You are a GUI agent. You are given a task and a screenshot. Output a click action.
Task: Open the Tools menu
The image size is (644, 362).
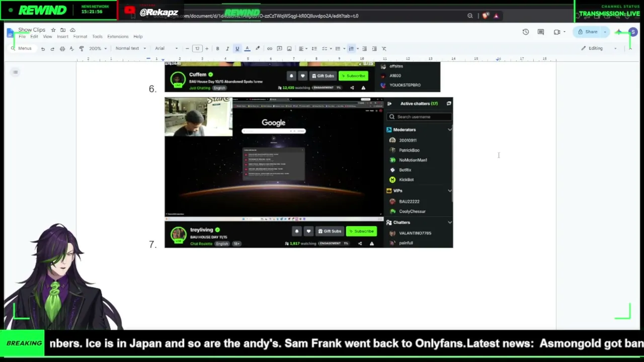click(x=97, y=37)
